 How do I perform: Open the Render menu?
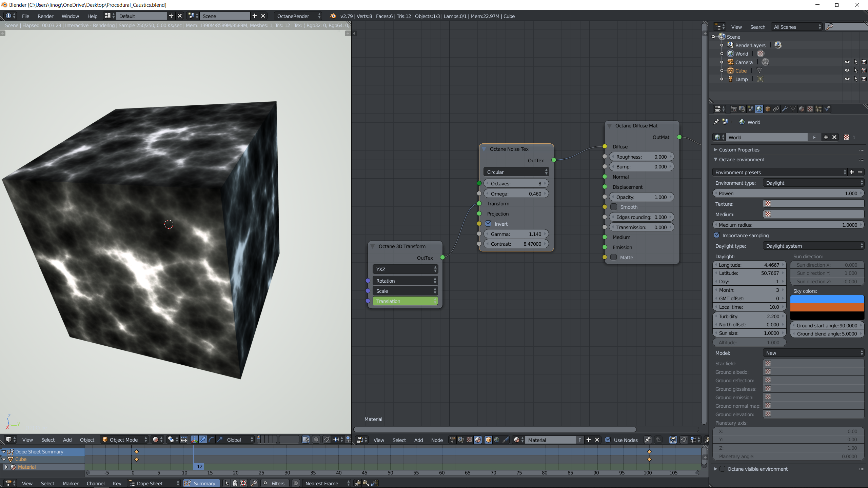(x=45, y=16)
